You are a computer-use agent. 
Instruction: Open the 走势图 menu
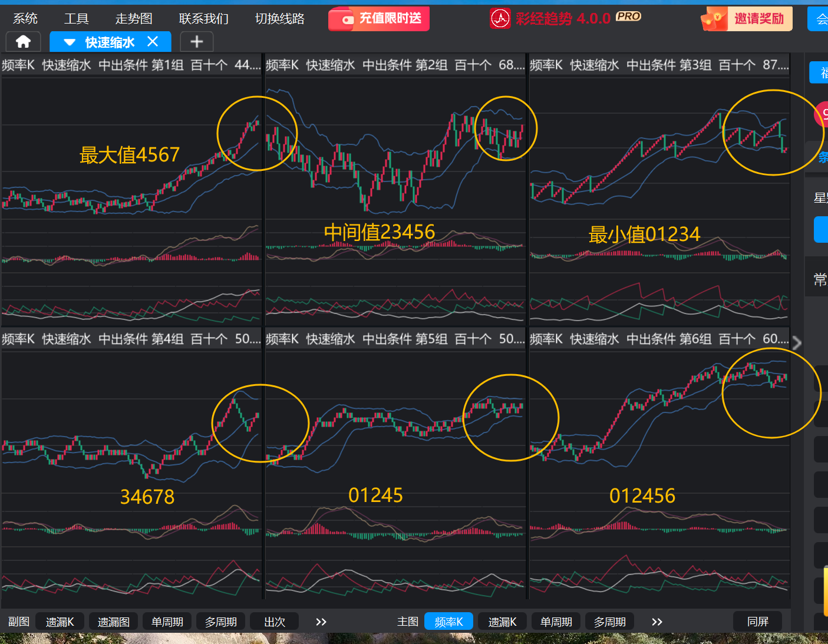134,19
